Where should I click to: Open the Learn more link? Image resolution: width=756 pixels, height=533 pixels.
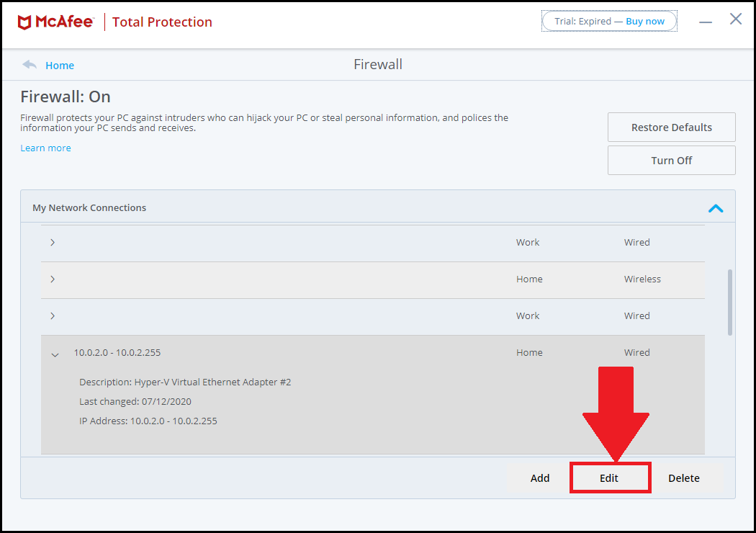45,148
